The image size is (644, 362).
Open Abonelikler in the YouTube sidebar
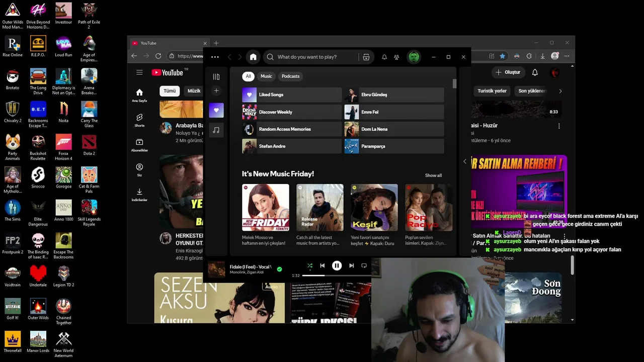pos(139,145)
